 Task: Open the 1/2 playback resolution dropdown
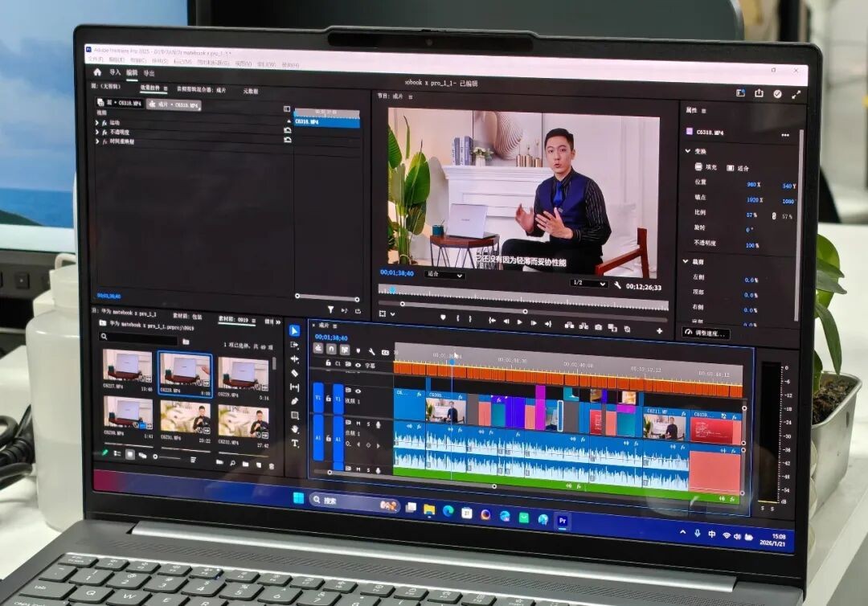pos(589,283)
